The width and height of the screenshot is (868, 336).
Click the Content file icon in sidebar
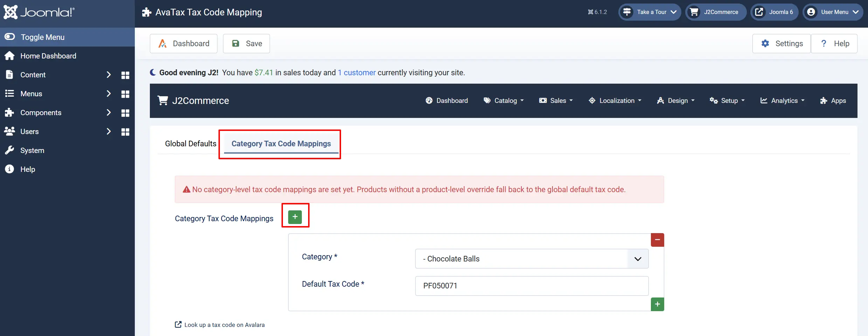coord(9,75)
